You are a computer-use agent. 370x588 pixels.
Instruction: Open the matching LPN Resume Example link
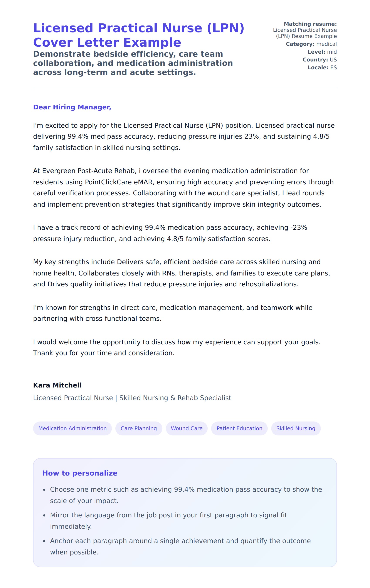tap(305, 33)
